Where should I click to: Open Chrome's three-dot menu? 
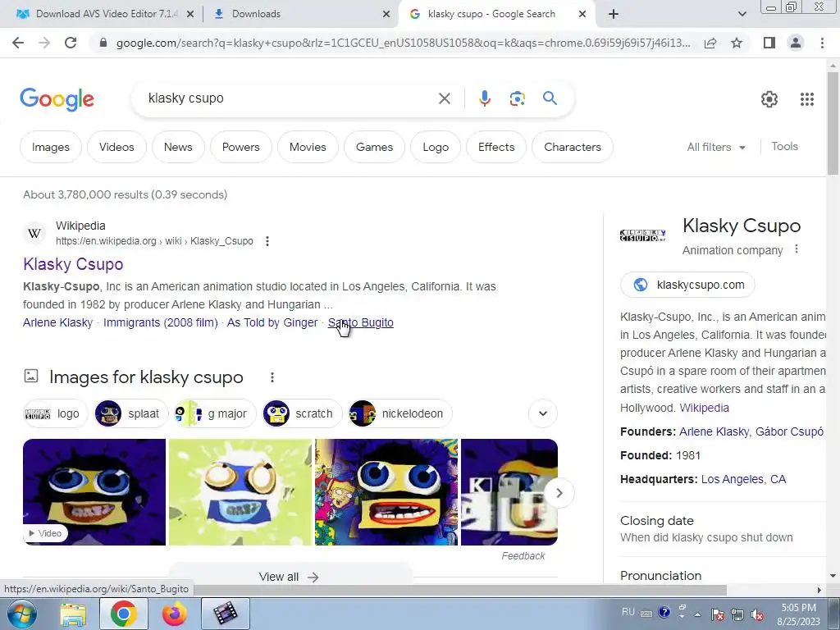pos(822,43)
